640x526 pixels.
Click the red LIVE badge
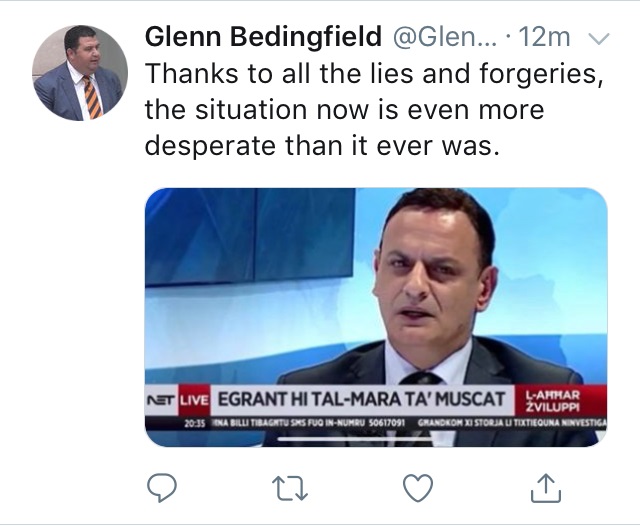(190, 401)
